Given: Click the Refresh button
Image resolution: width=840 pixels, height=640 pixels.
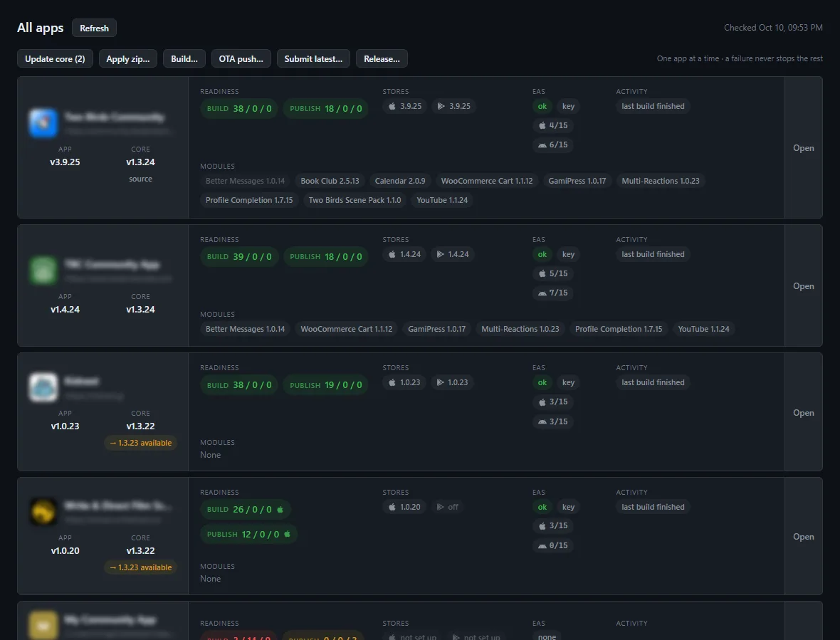Looking at the screenshot, I should pyautogui.click(x=94, y=28).
